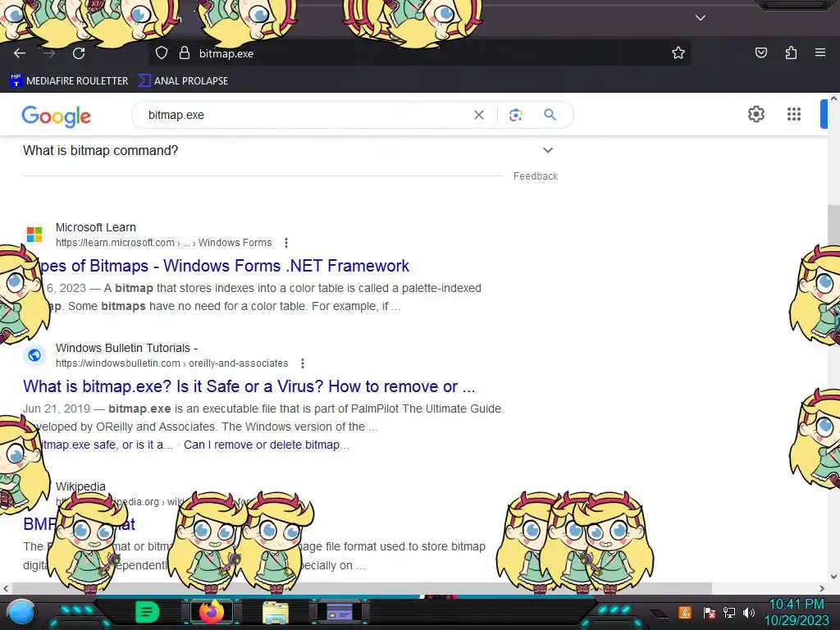The height and width of the screenshot is (630, 840).
Task: Open more options for the Microsoft Learn result
Action: [x=286, y=243]
